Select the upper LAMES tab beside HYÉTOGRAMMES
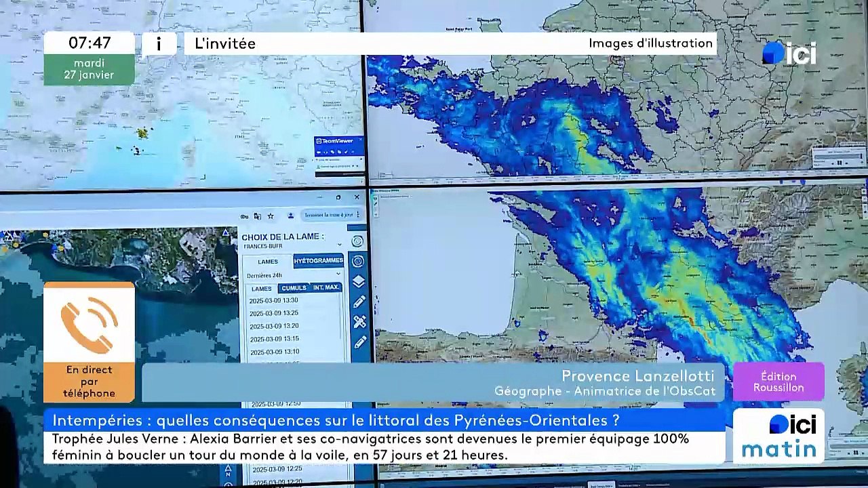Screen dimensions: 868x488 pos(268,262)
